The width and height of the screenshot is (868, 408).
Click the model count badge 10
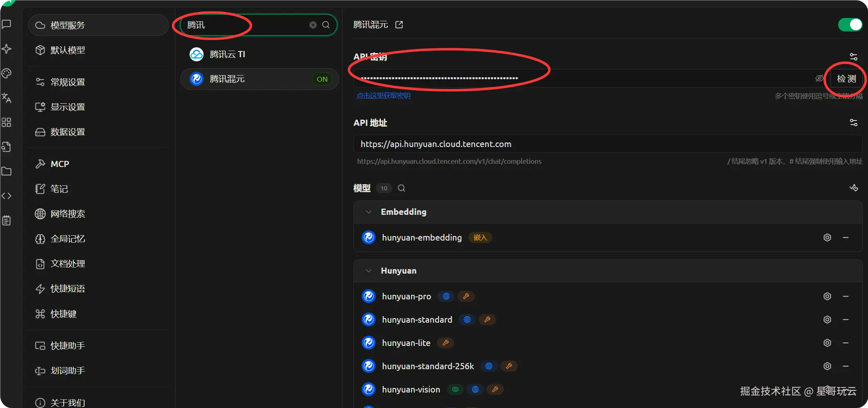[x=384, y=188]
